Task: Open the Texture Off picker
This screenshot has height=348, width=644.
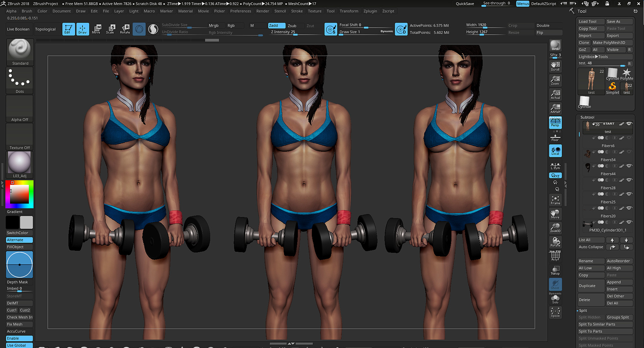Action: [x=20, y=137]
